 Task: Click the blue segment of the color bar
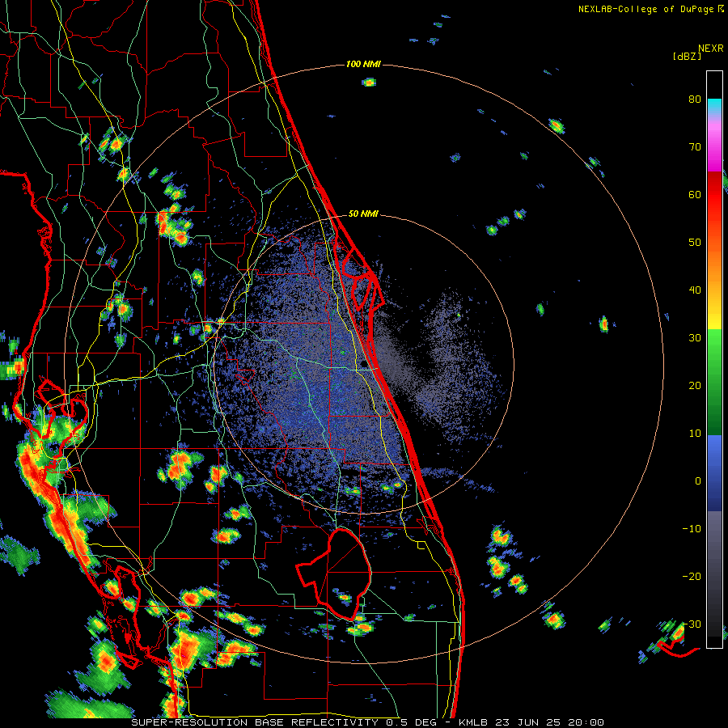tap(714, 473)
